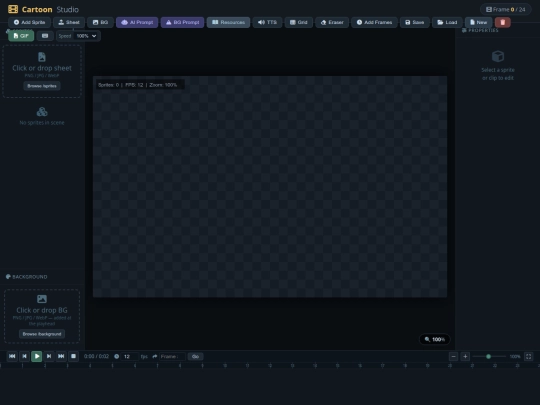Jump to last frame
The height and width of the screenshot is (405, 540).
(61, 356)
